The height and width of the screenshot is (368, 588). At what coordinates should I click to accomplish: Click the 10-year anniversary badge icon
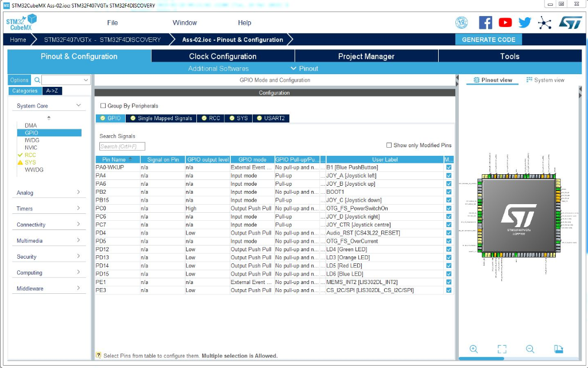click(462, 22)
